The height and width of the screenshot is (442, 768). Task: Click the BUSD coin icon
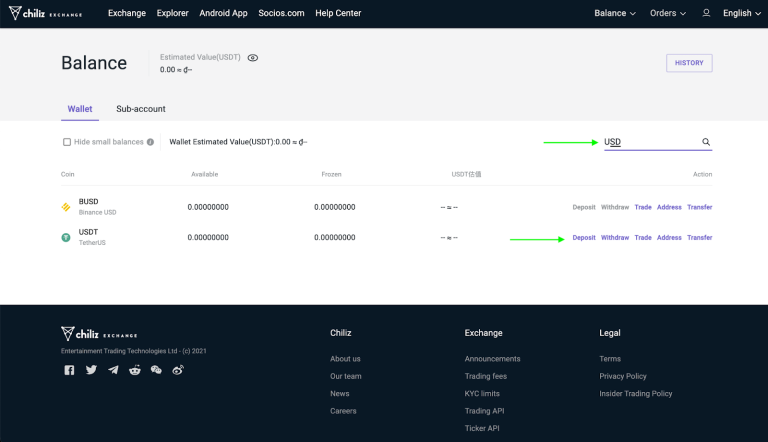[66, 207]
